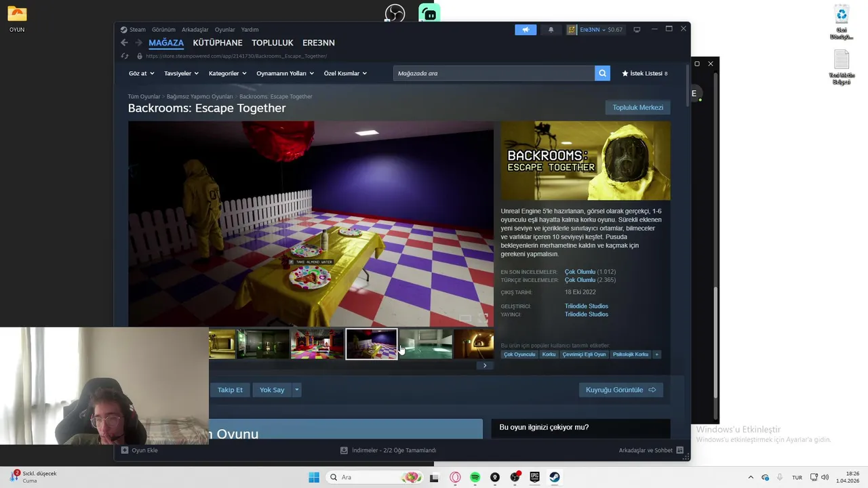Viewport: 868px width, 488px height.
Task: Advance thumbnail strip with right arrow
Action: [484, 365]
